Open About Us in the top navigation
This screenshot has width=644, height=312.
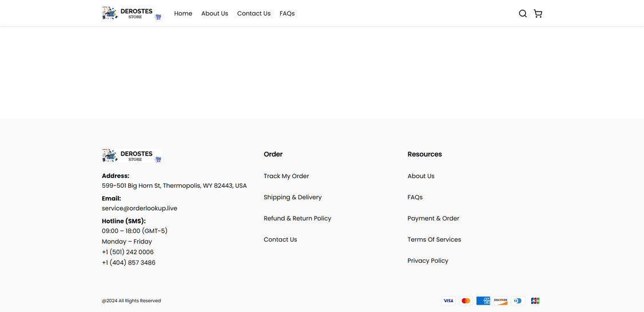[x=214, y=14]
